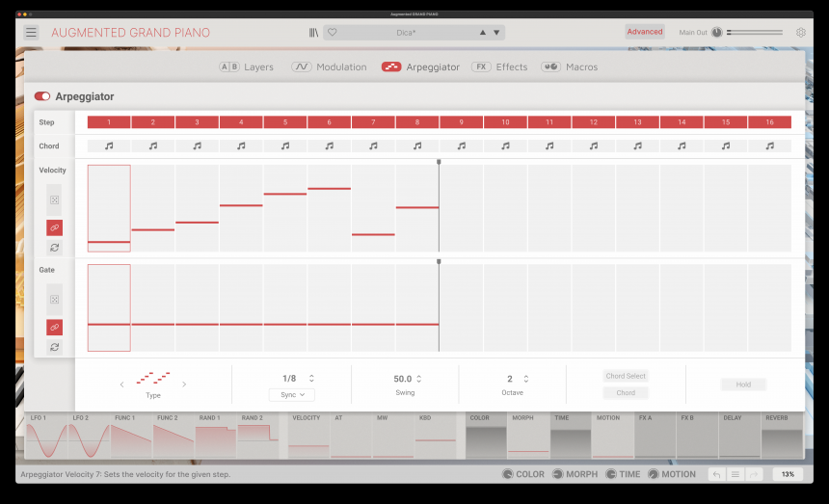Select the VELOCITY modulation source slot
Image resolution: width=829 pixels, height=504 pixels.
pyautogui.click(x=308, y=436)
